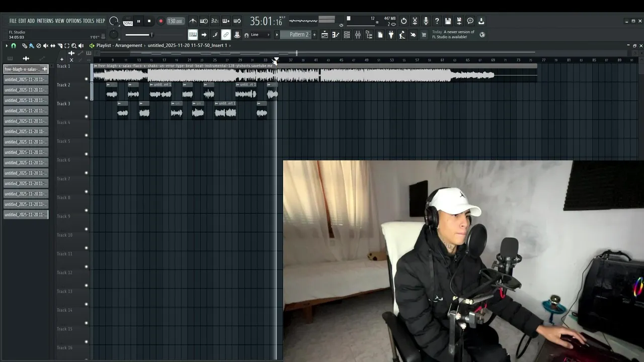Click the save-new-version floppy icon
Viewport: 644px width, 362px height.
(x=459, y=21)
